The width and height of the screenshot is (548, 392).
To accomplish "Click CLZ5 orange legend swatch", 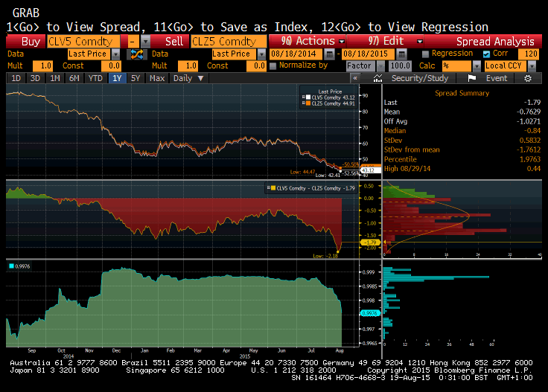I will click(308, 103).
